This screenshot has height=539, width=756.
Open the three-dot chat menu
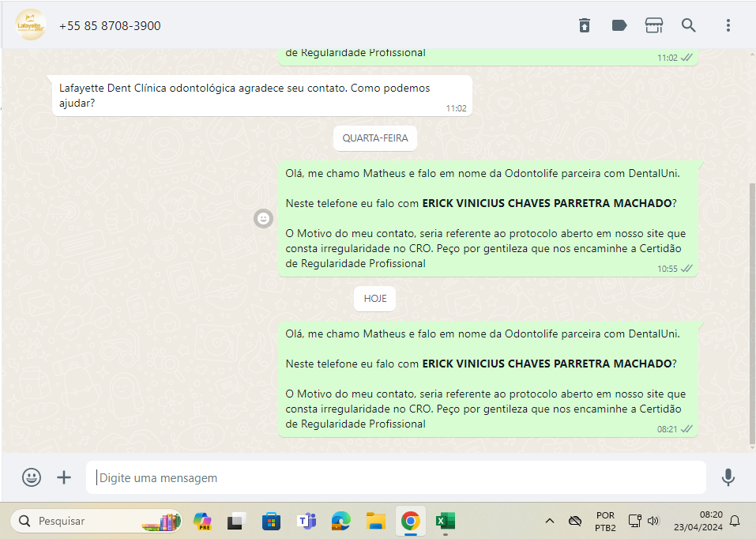728,25
